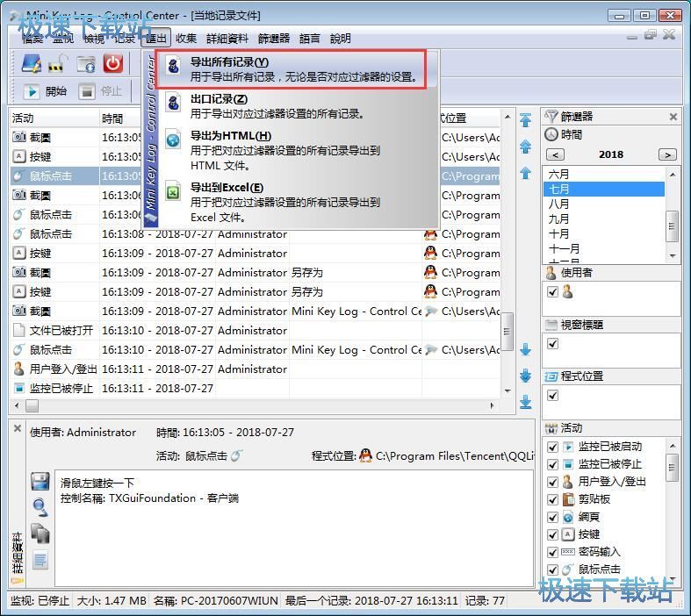This screenshot has height=616, width=691.
Task: Click the magnifier search icon in details panel
Action: click(x=40, y=507)
